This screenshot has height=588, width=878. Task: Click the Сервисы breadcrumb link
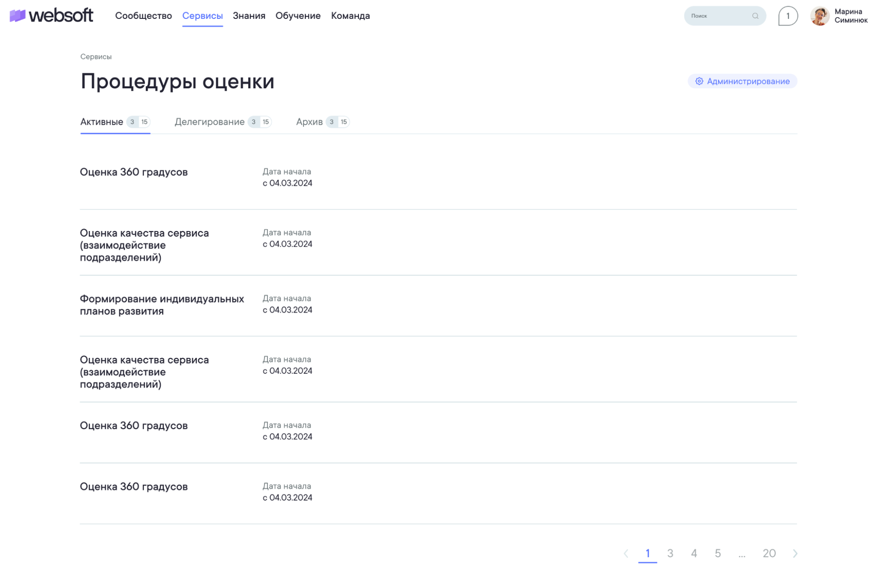tap(96, 57)
